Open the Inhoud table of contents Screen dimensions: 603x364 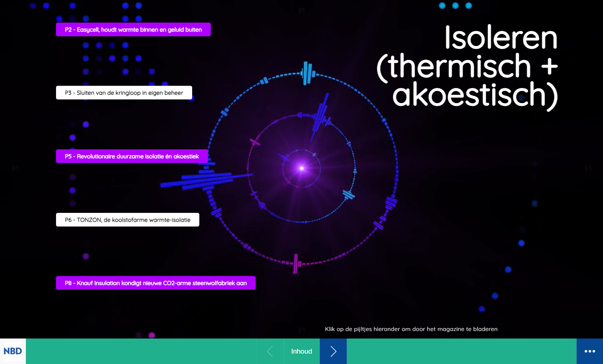coord(301,351)
